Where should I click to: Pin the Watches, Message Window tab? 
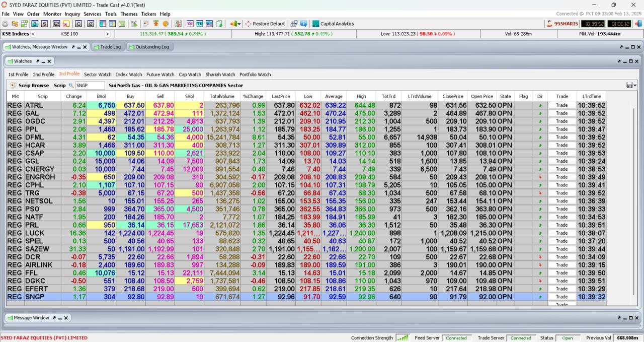[73, 47]
